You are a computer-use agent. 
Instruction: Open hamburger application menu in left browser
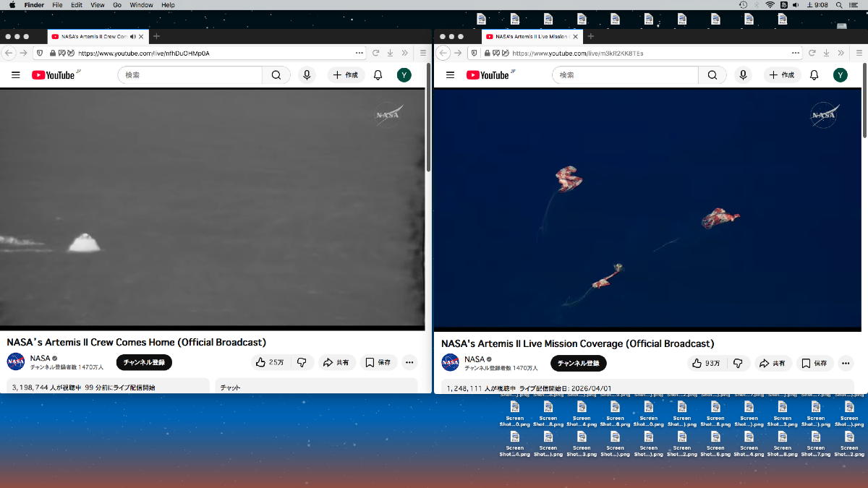(x=423, y=53)
